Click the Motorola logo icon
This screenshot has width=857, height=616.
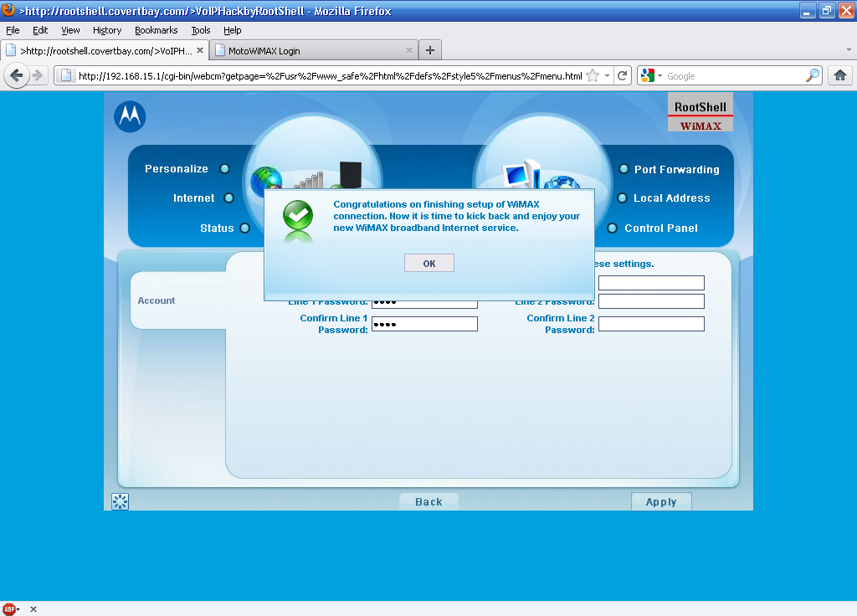click(130, 116)
